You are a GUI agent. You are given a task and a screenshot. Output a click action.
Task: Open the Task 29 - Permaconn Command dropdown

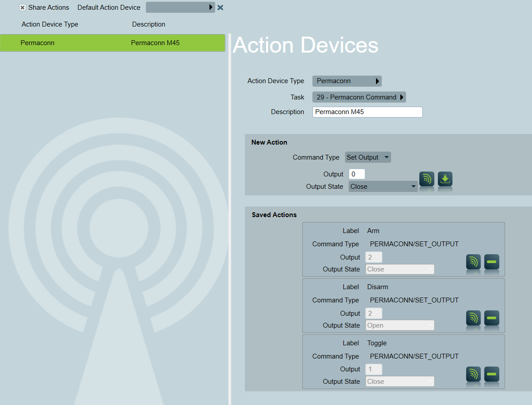click(x=359, y=97)
